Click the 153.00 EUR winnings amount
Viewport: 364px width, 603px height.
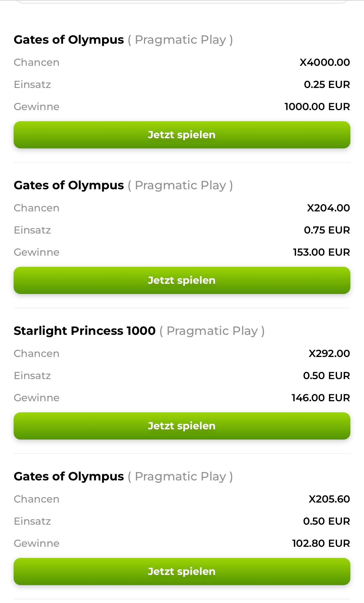click(x=321, y=252)
